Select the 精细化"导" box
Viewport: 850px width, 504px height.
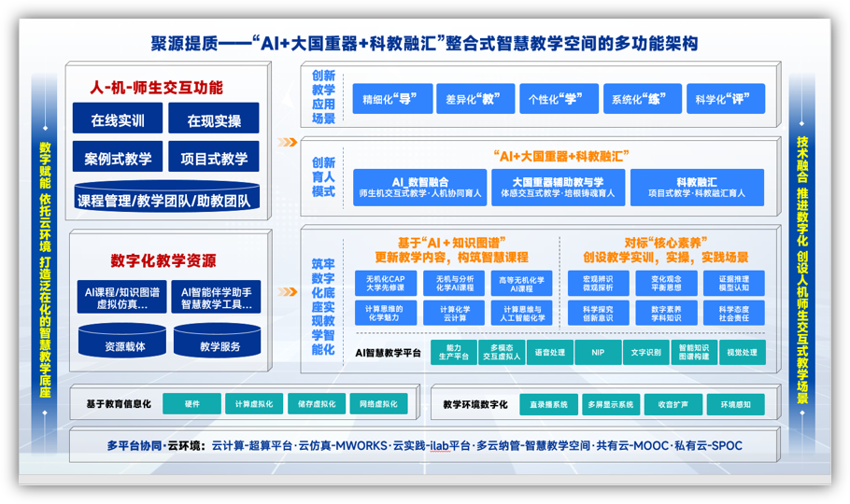pos(391,99)
